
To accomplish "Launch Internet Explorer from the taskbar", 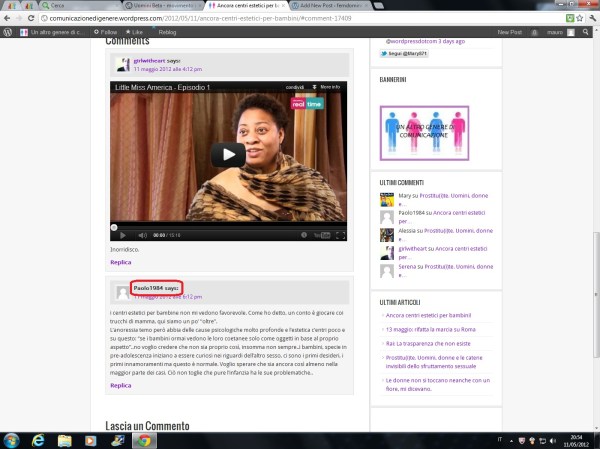I will pos(39,440).
